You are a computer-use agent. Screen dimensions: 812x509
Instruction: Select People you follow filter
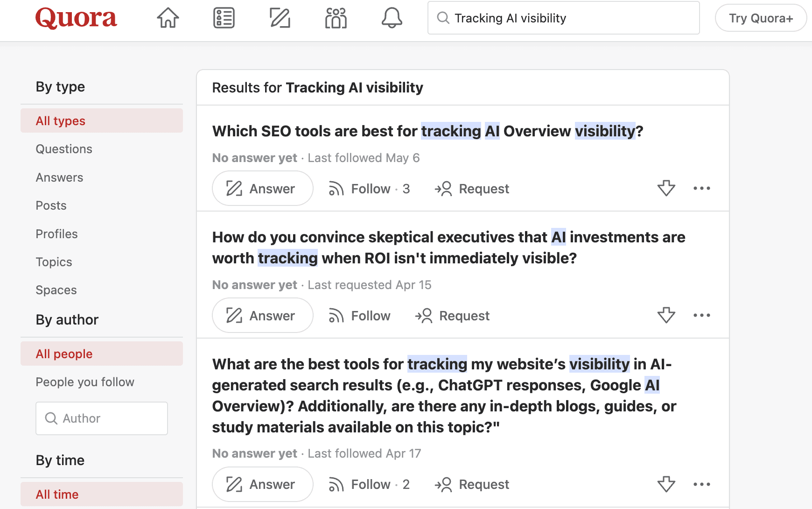[x=85, y=382]
